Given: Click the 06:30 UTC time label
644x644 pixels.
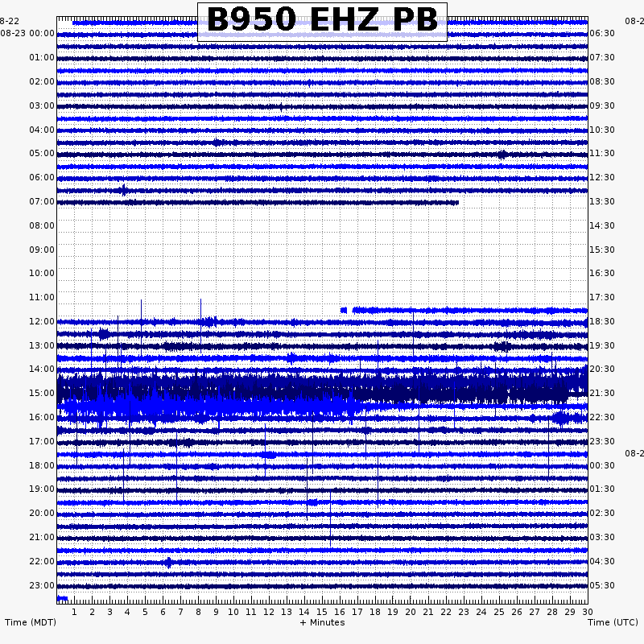Looking at the screenshot, I should click(602, 33).
